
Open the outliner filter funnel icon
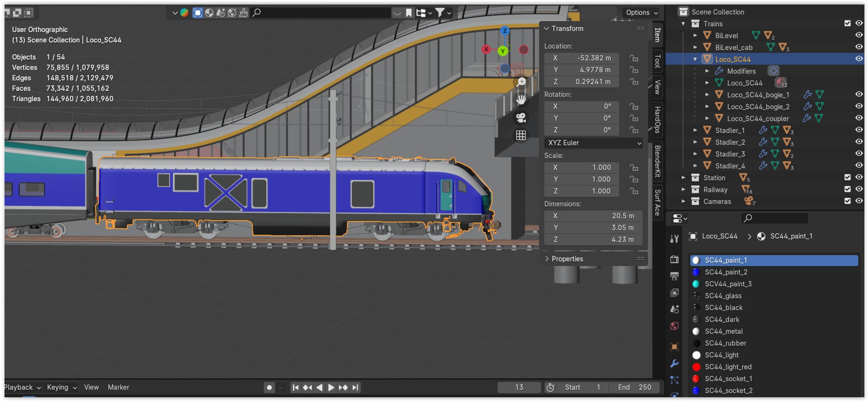click(439, 13)
